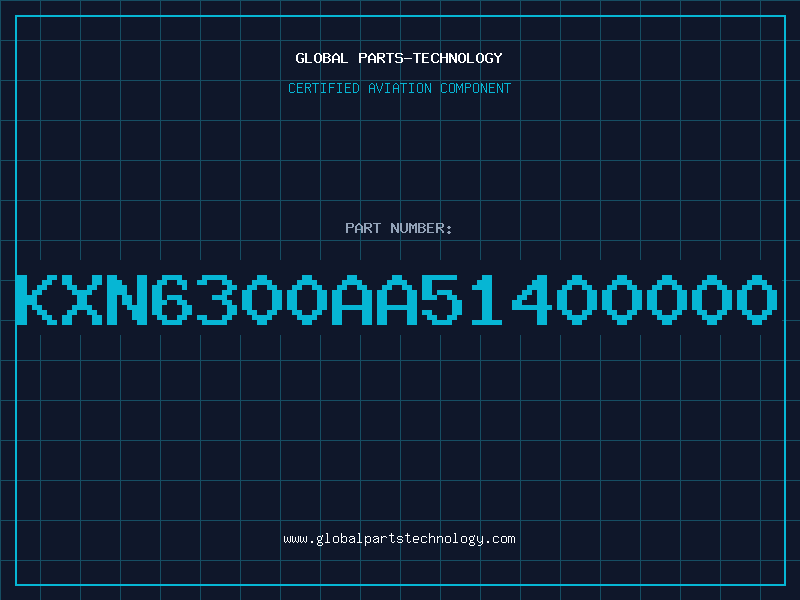Click the letter N in part number
800x600 pixels.
click(x=127, y=299)
